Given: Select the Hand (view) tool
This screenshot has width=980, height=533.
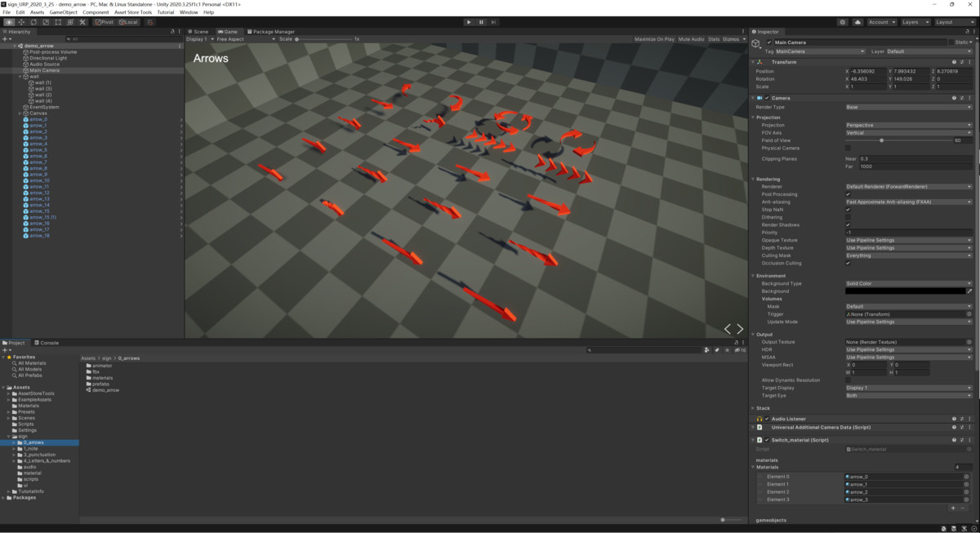Looking at the screenshot, I should click(x=9, y=22).
